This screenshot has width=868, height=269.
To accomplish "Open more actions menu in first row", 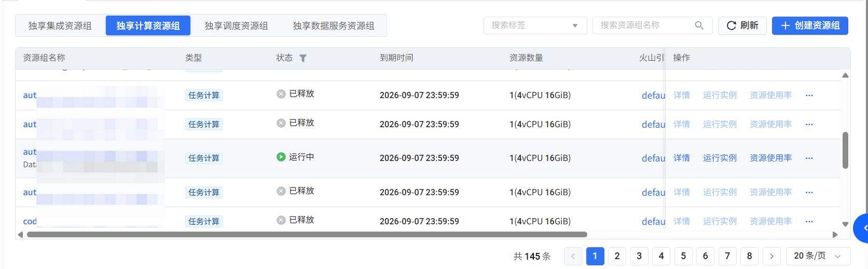I will click(x=809, y=96).
